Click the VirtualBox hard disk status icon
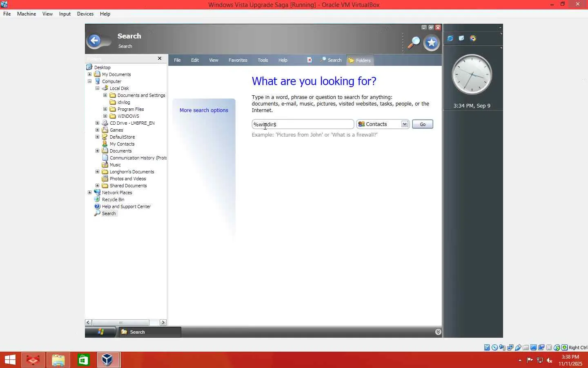The width and height of the screenshot is (588, 368). click(487, 348)
